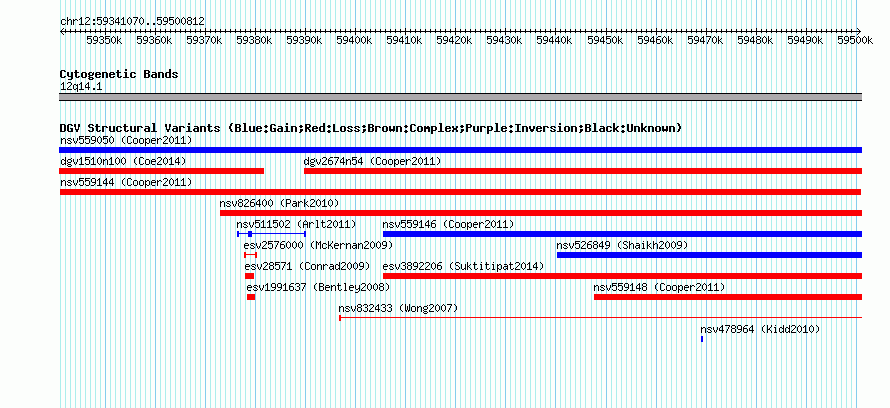Screen dimensions: 890x408
Task: Click the 59420k ruler label
Action: click(x=454, y=40)
